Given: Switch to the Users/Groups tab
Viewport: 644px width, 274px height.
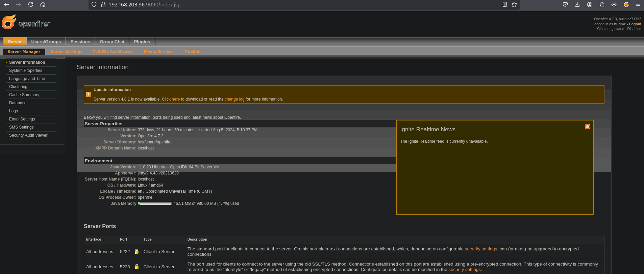Looking at the screenshot, I should pos(46,42).
